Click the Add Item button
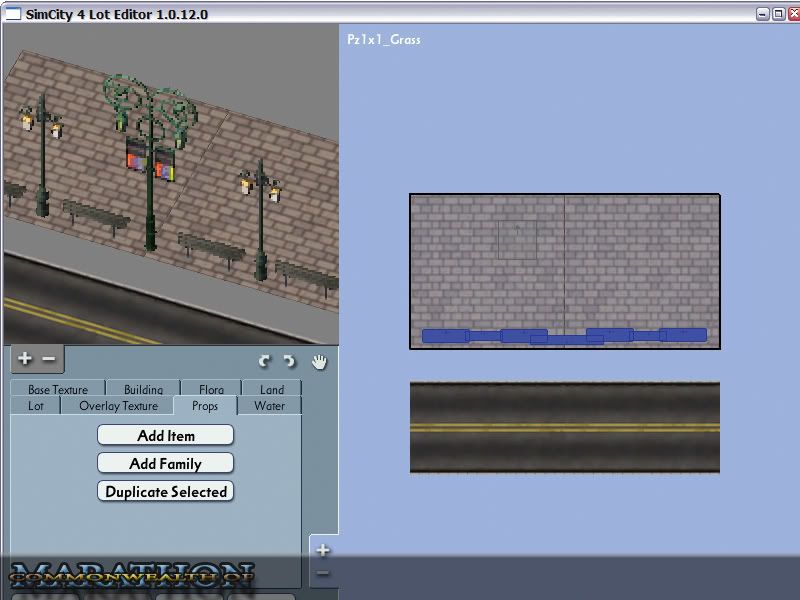800x600 pixels. [165, 435]
